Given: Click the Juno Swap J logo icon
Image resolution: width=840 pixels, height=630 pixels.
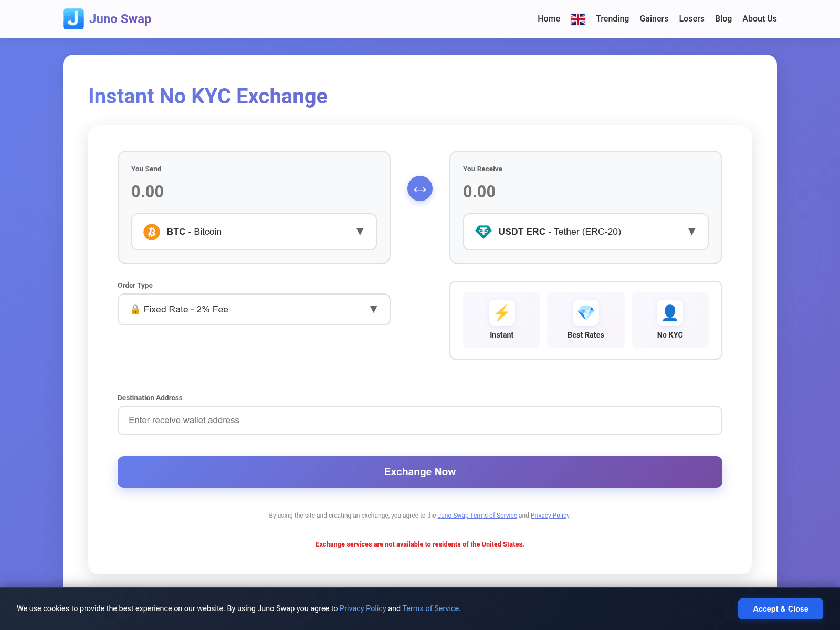Looking at the screenshot, I should point(73,19).
